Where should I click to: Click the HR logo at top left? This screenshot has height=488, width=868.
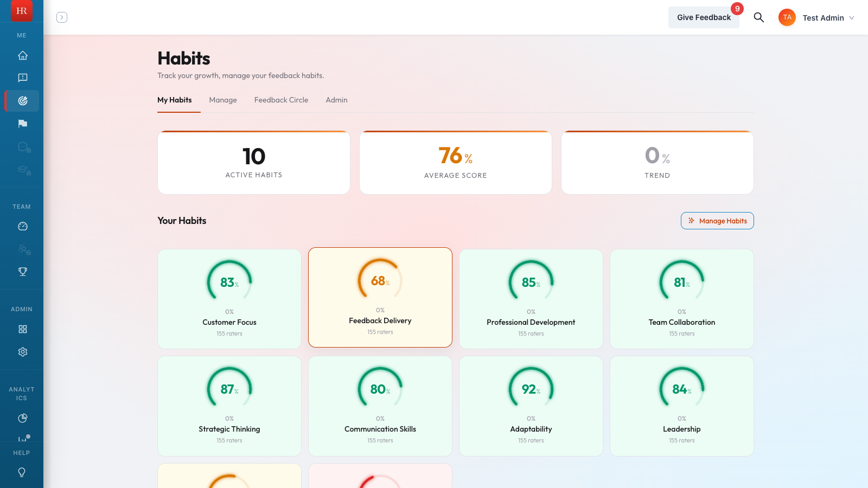tap(21, 11)
